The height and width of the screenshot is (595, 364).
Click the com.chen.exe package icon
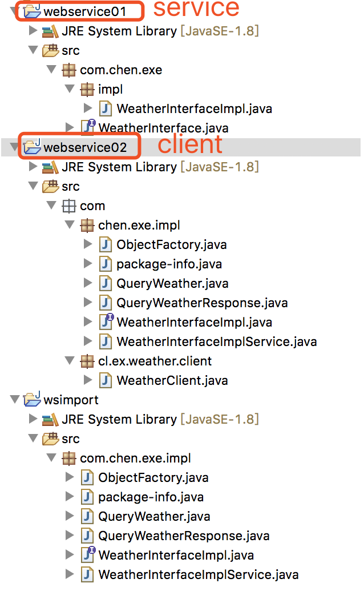tap(68, 70)
